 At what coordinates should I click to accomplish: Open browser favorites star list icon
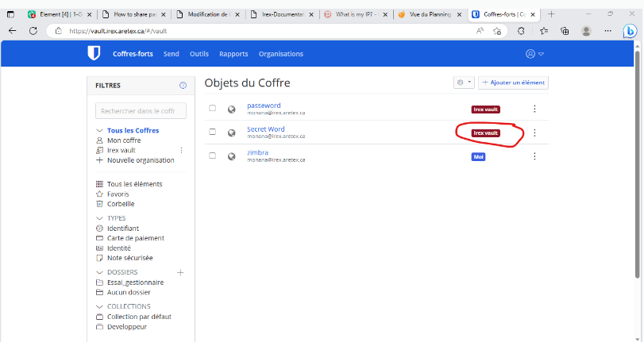pos(544,31)
